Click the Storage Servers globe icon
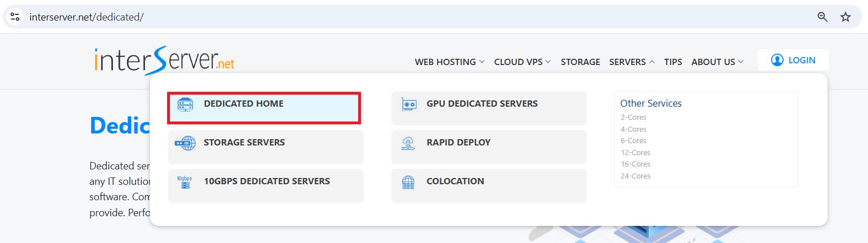This screenshot has height=243, width=868. point(185,143)
